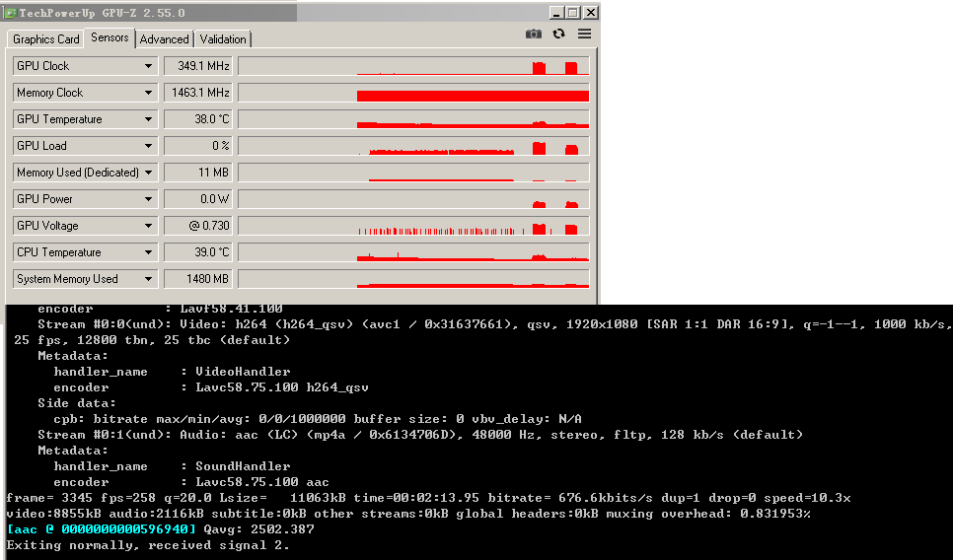Click the 349.1 MHz GPU Clock value
Image resolution: width=953 pixels, height=560 pixels.
(197, 66)
